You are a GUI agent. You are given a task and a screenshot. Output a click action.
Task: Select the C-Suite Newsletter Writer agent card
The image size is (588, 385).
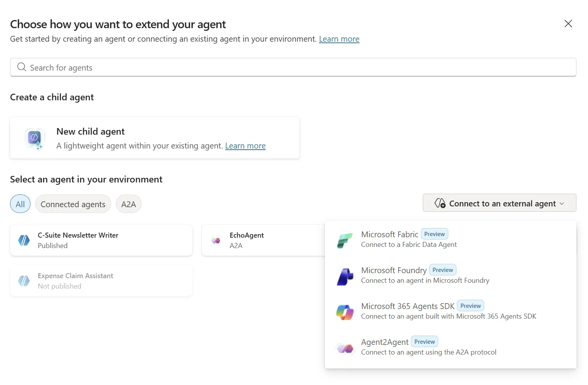[101, 240]
